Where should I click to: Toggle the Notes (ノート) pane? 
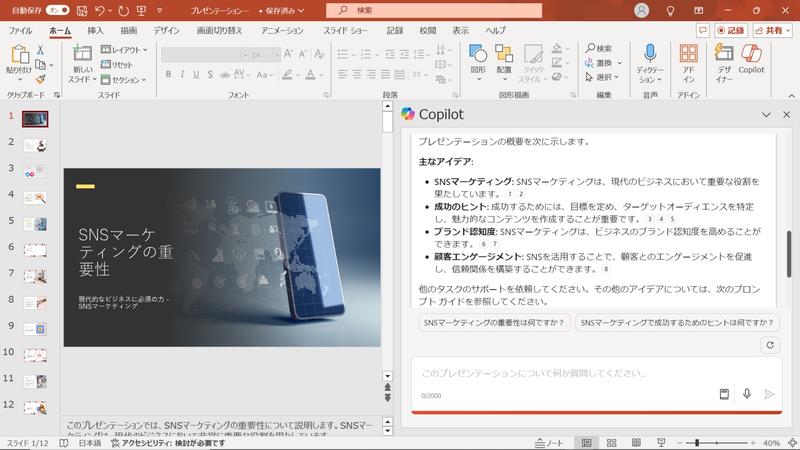[550, 442]
